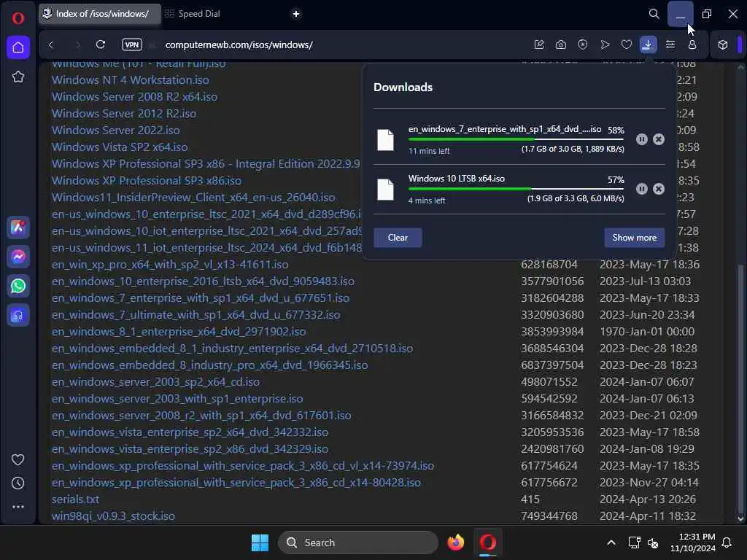
Task: Toggle the downloads toolbar button
Action: tap(648, 44)
